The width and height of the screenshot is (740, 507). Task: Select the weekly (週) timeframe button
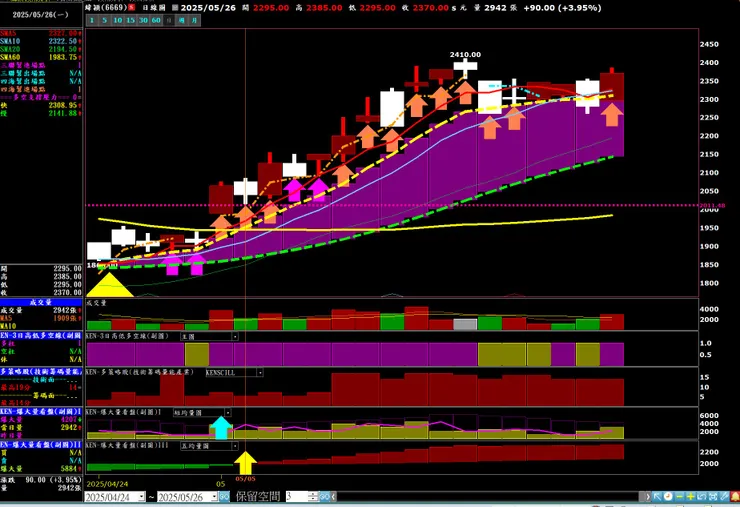(x=182, y=20)
